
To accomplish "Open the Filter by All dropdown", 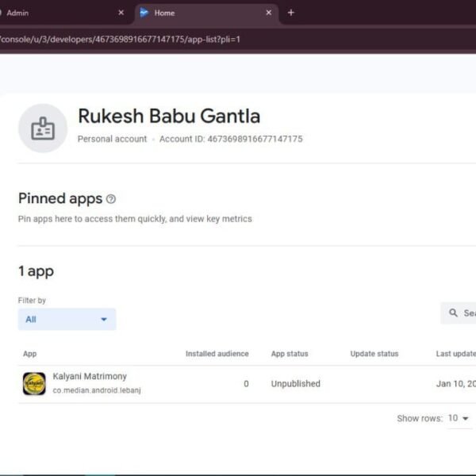I will click(67, 320).
